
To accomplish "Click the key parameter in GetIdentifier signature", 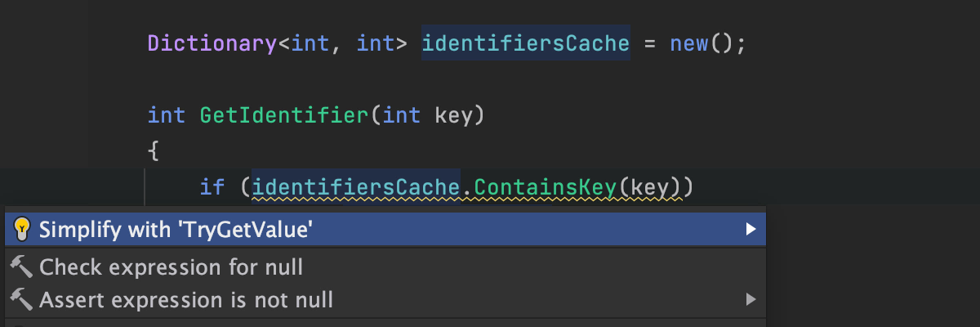I will pyautogui.click(x=453, y=115).
